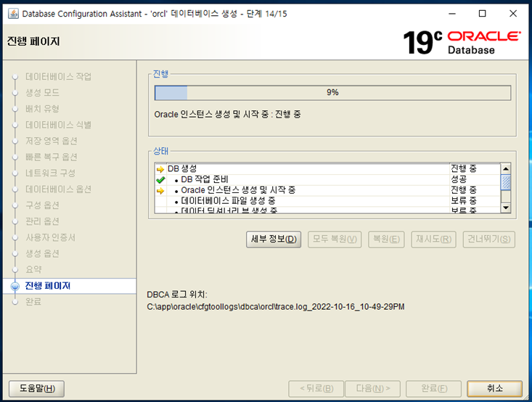532x402 pixels.
Task: Select 요약 step in sidebar
Action: 33,270
